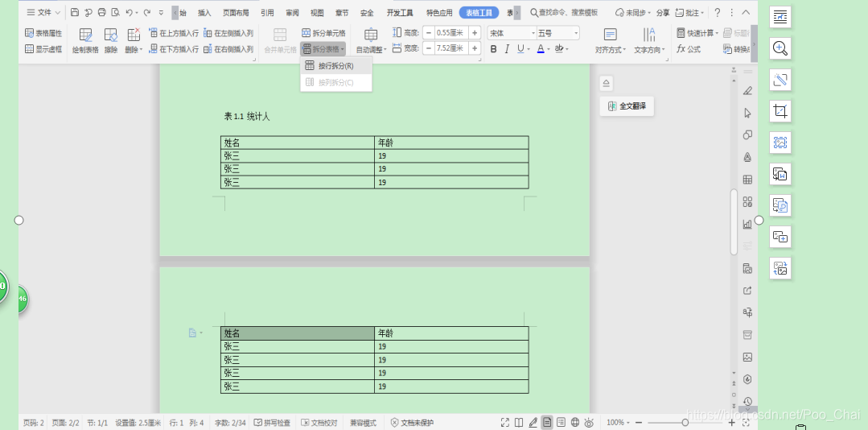Toggle Underline formatting
Screen dimensions: 868x430
tap(520, 49)
